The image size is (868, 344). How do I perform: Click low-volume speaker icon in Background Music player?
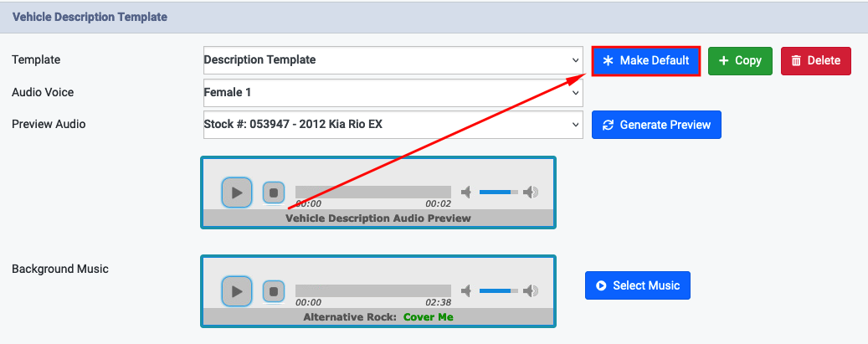(x=466, y=290)
